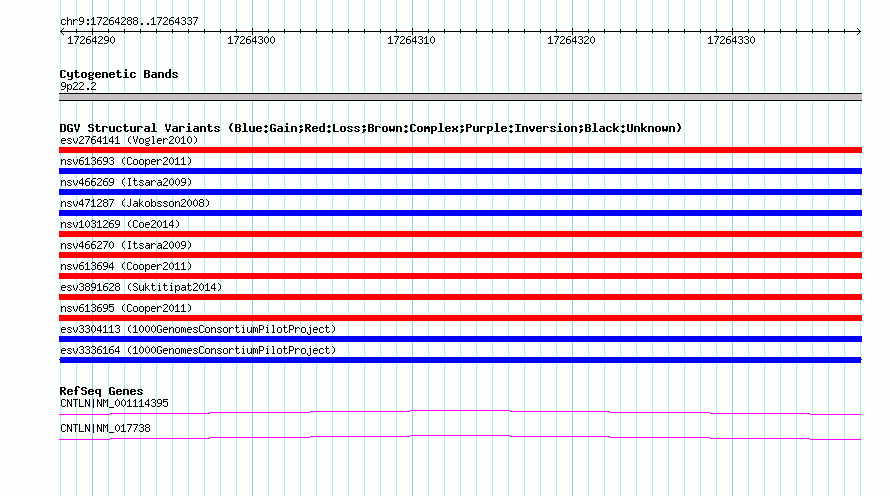This screenshot has height=496, width=890.
Task: Click ruler position 17264290
Action: [91, 40]
